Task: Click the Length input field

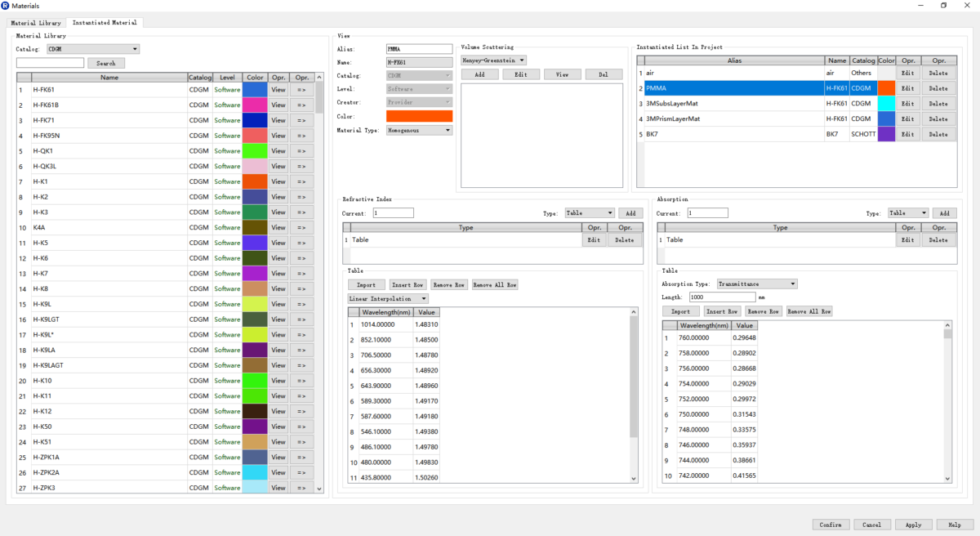Action: [722, 297]
